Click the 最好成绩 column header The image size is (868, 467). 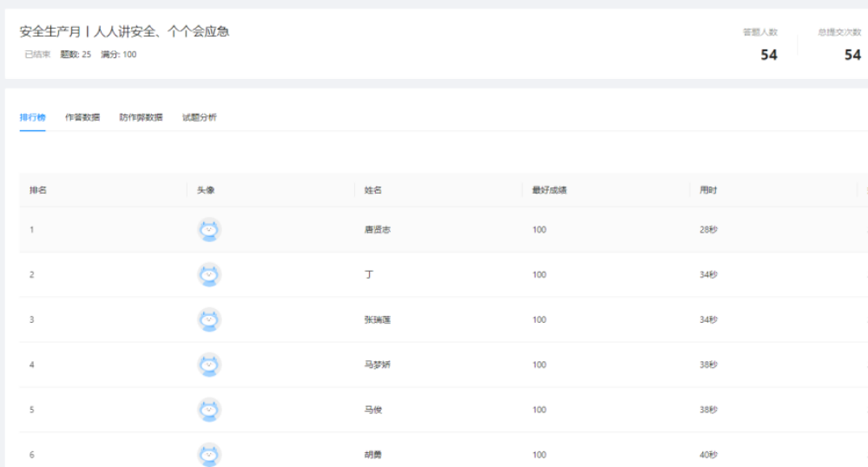coord(549,190)
